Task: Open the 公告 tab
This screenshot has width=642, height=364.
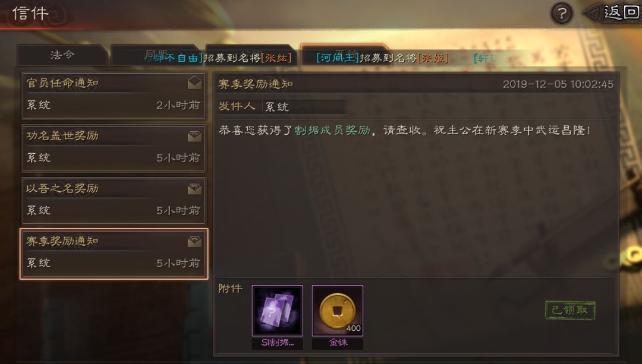Action: [251, 55]
